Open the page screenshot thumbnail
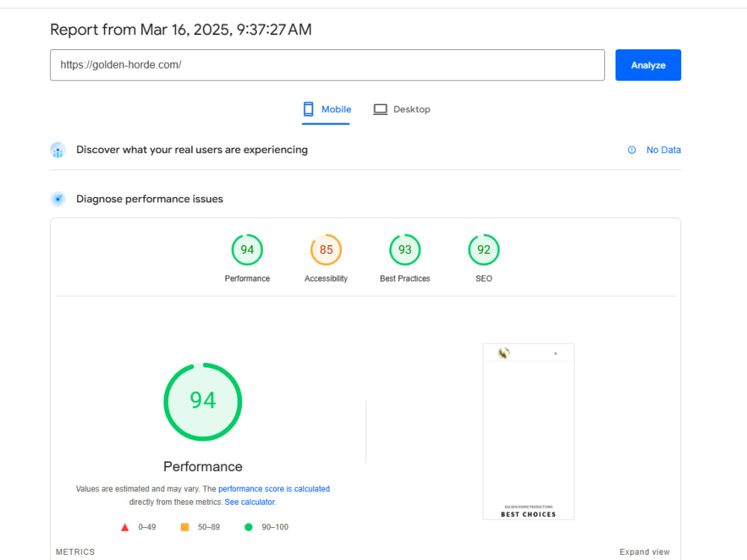Viewport: 747px width, 560px height. point(528,432)
